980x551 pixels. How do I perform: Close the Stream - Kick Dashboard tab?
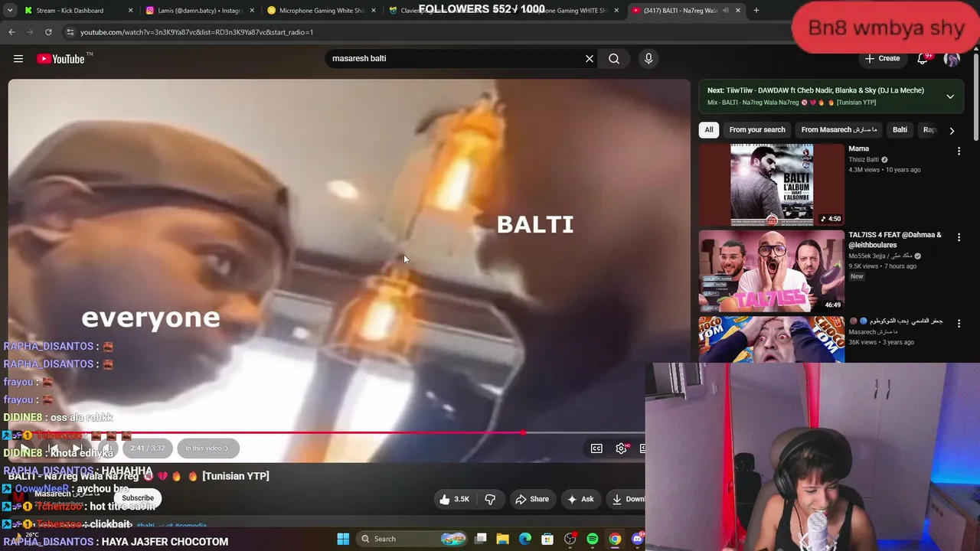[x=130, y=11]
